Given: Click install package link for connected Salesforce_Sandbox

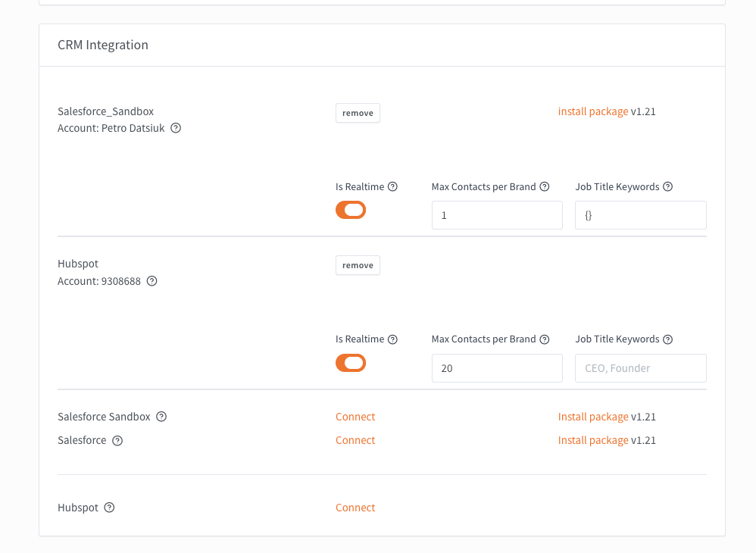Looking at the screenshot, I should (x=592, y=111).
